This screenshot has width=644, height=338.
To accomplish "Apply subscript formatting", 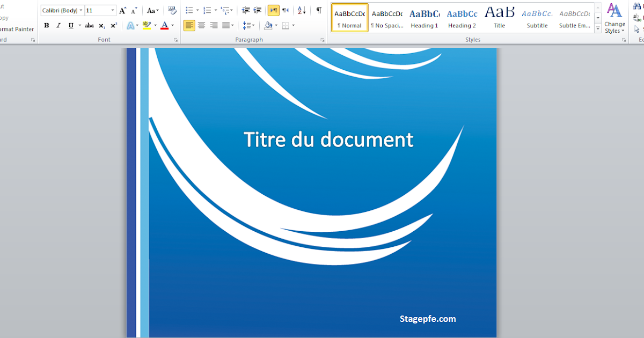I will pyautogui.click(x=102, y=25).
